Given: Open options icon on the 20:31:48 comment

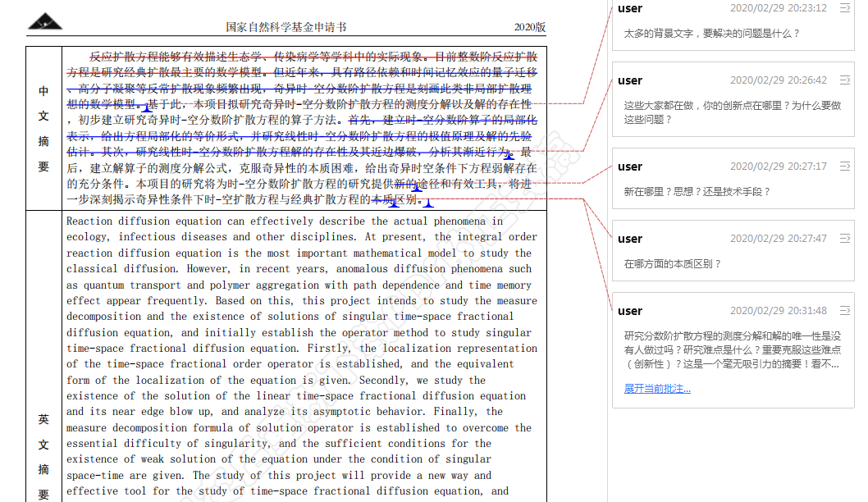Looking at the screenshot, I should coord(845,311).
